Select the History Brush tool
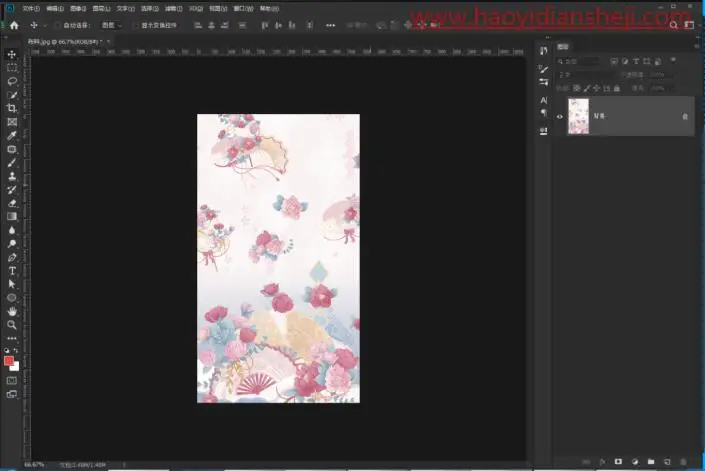The image size is (705, 471). point(12,190)
